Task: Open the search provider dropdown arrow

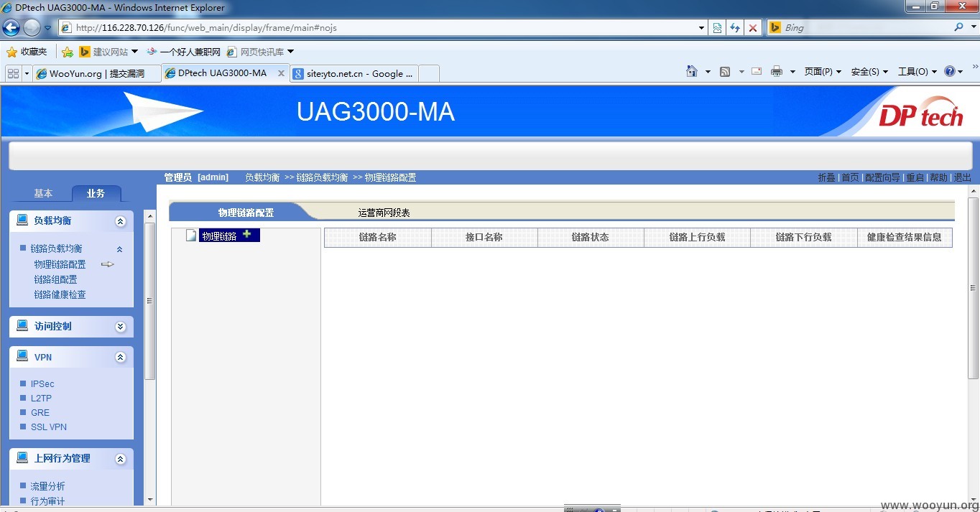Action: 972,28
